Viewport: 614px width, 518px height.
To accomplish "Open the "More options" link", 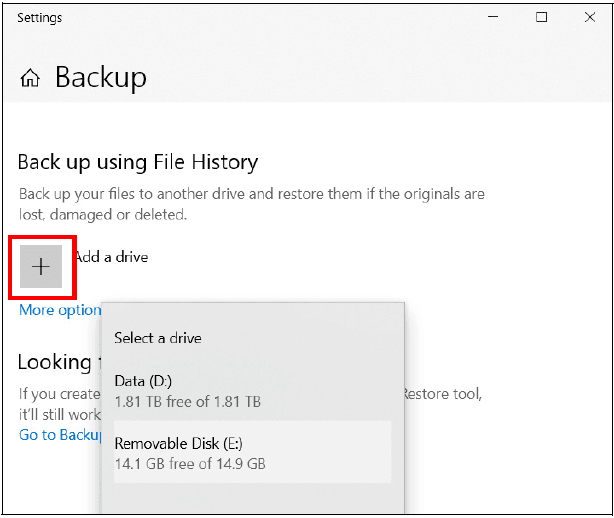I will [x=59, y=310].
